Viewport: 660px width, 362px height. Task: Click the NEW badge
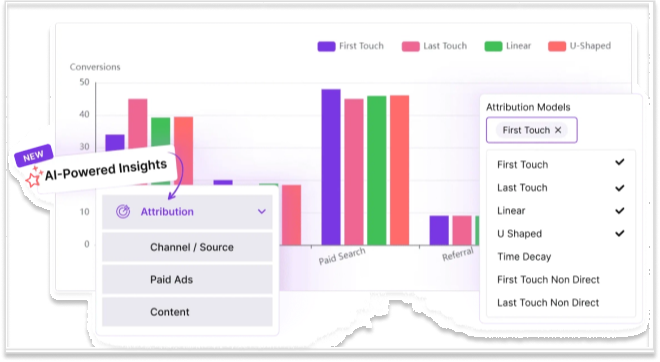[x=34, y=156]
